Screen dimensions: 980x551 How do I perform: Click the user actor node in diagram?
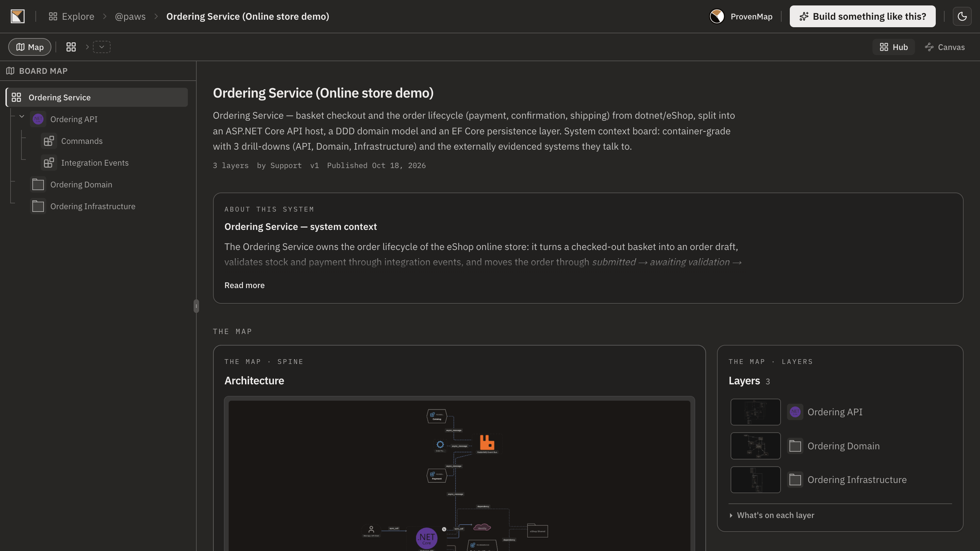[x=371, y=531]
